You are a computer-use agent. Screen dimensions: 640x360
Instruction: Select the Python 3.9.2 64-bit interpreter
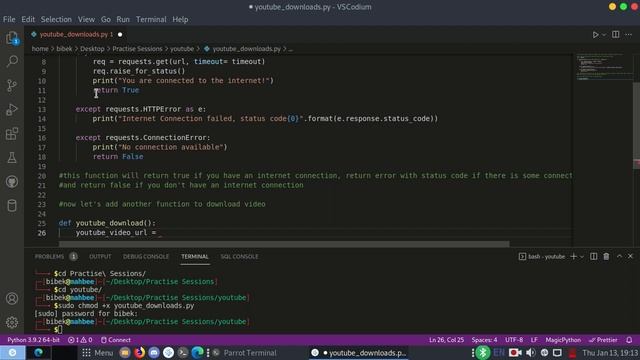pyautogui.click(x=33, y=340)
